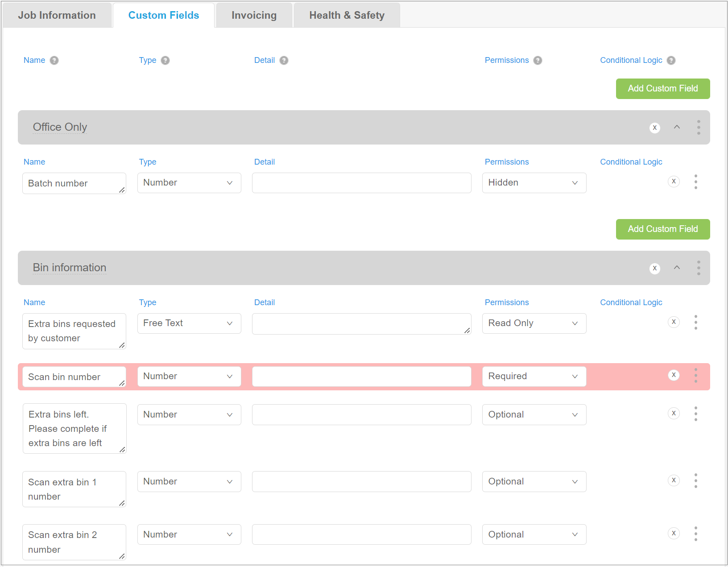Open the Permissions help icon

coord(538,60)
